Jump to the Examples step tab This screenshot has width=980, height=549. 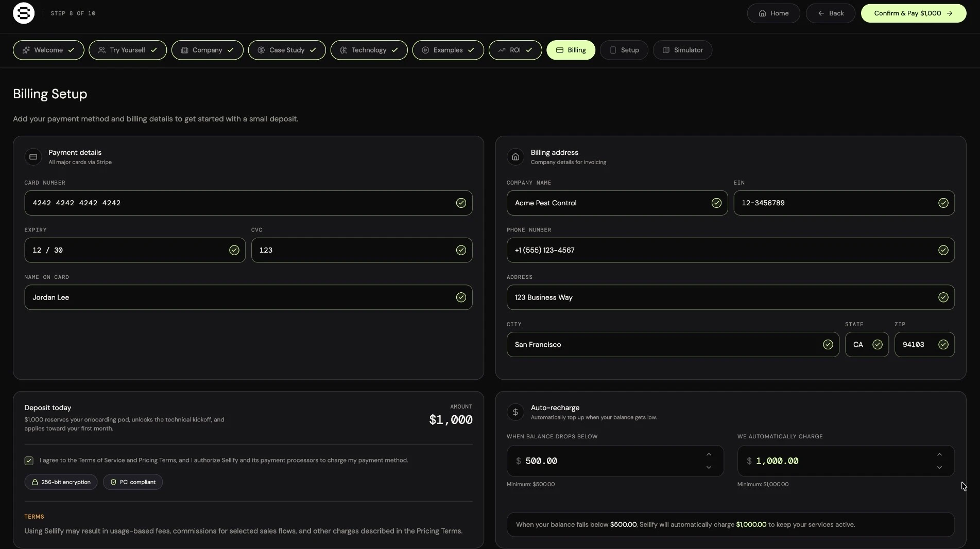(x=448, y=50)
